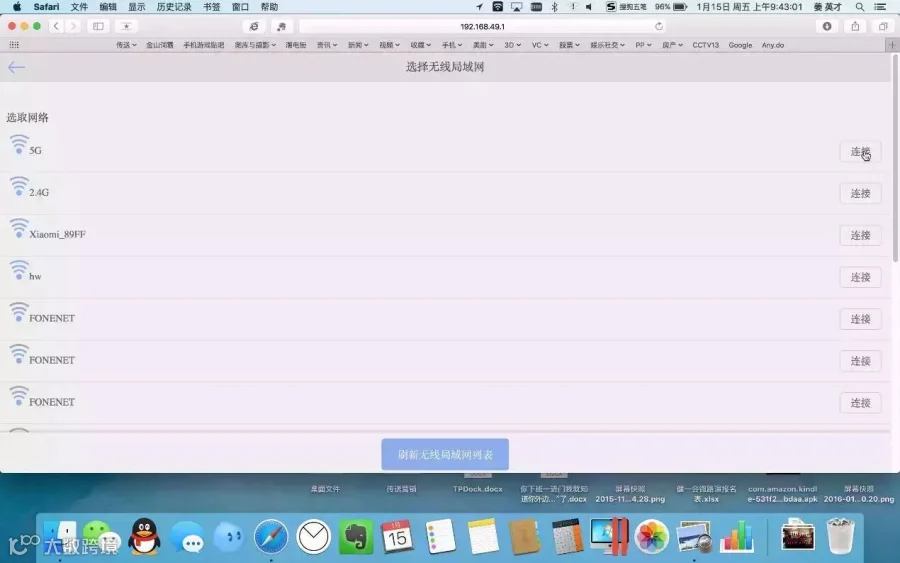Screen dimensions: 900x563
Task: Open Safari compass in the Dock
Action: (271, 537)
